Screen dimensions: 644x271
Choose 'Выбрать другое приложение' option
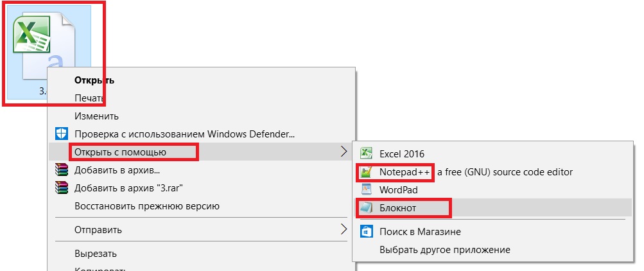pos(444,249)
